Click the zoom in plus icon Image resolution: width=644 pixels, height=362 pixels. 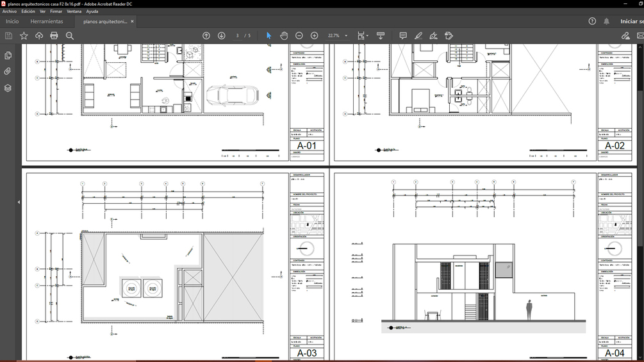point(314,36)
